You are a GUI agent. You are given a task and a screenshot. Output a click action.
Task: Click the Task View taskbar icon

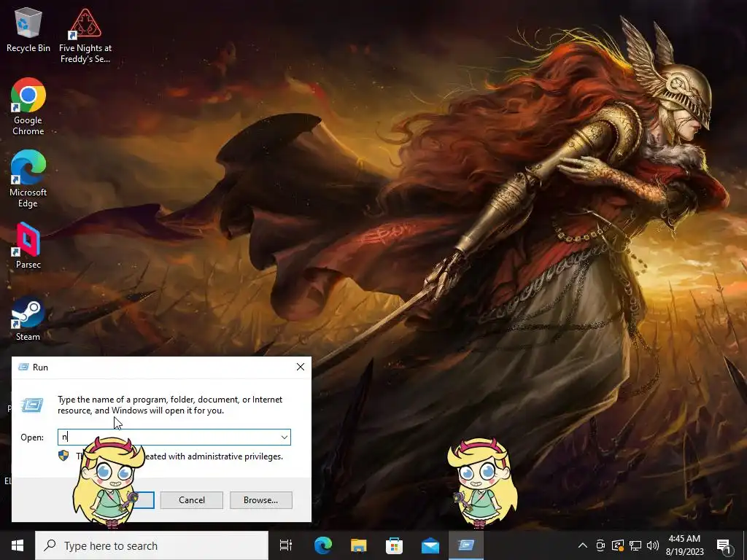[286, 545]
